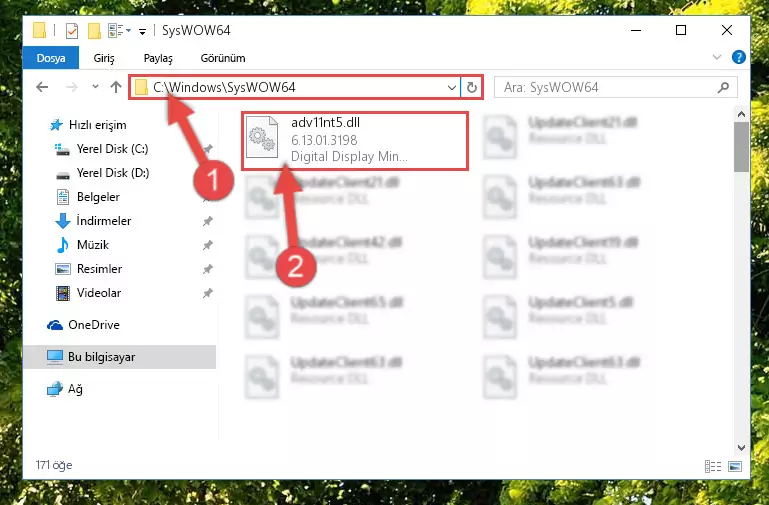
Task: Switch to details view icon in status bar
Action: coord(713,466)
